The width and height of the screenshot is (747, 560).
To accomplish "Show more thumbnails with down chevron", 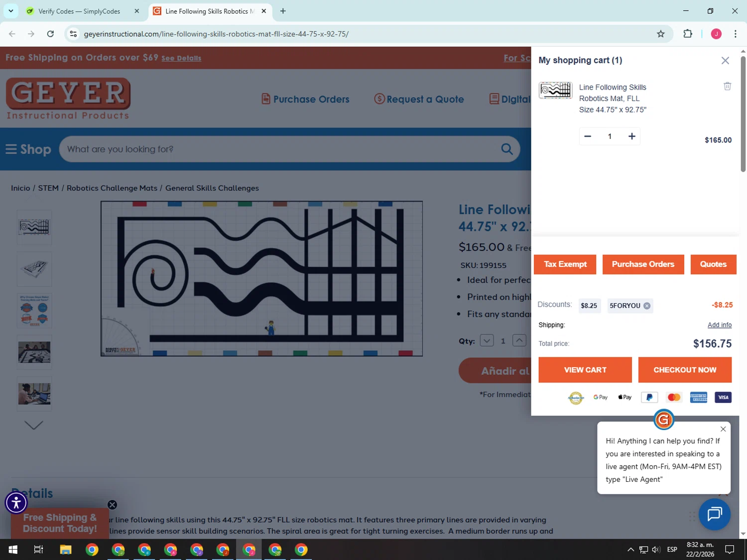I will pyautogui.click(x=34, y=425).
